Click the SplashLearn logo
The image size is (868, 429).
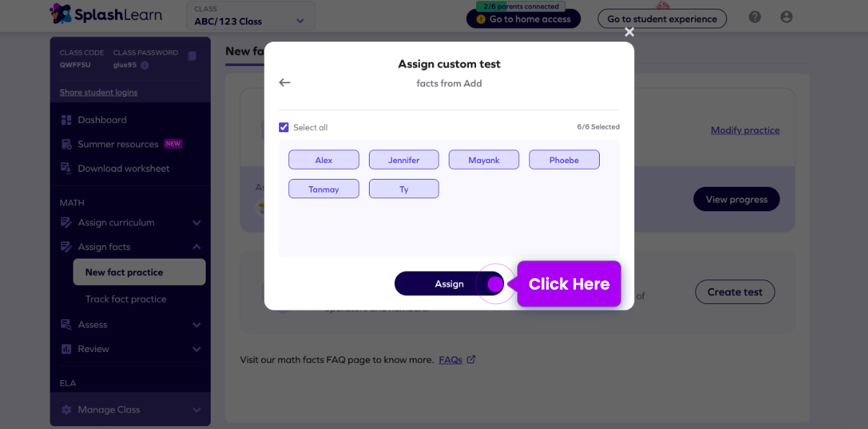(x=106, y=14)
